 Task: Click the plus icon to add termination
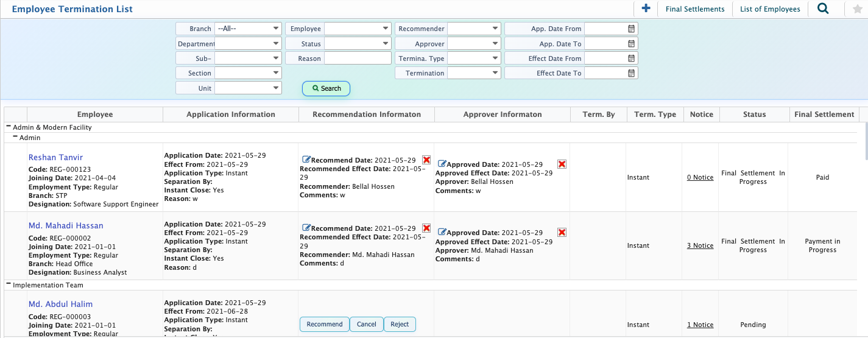646,9
